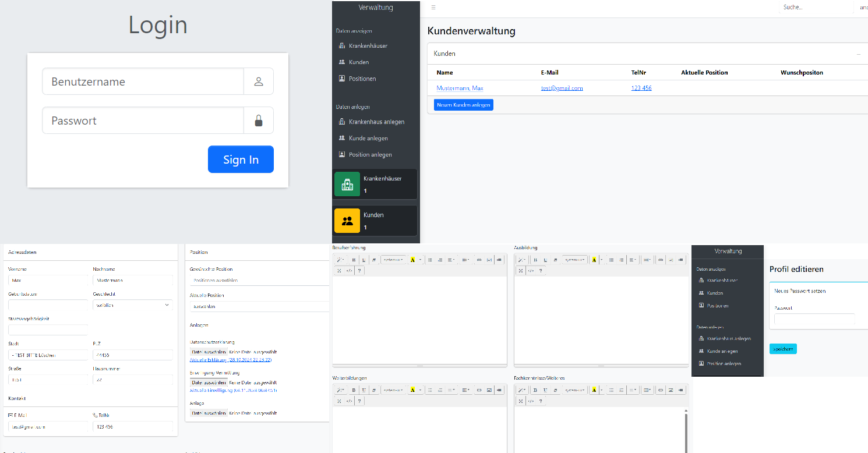868x453 pixels.
Task: Open font family dropdown in Fachkenntnisse/Weiteres editor
Action: click(x=575, y=390)
